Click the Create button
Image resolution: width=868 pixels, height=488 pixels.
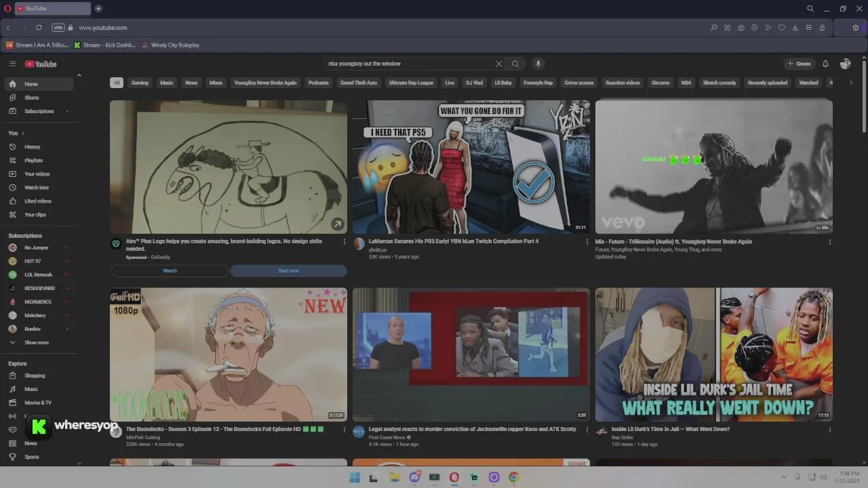(x=799, y=64)
